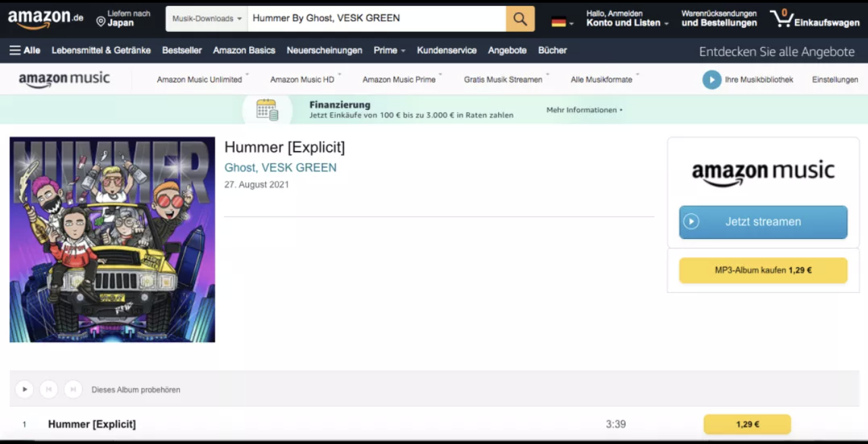
Task: Click the Finanzierung calendar icon
Action: pyautogui.click(x=267, y=109)
